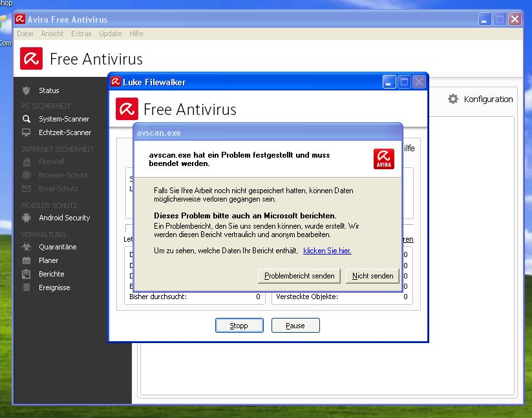The width and height of the screenshot is (532, 418).
Task: Open the Hilfe menu
Action: [136, 34]
